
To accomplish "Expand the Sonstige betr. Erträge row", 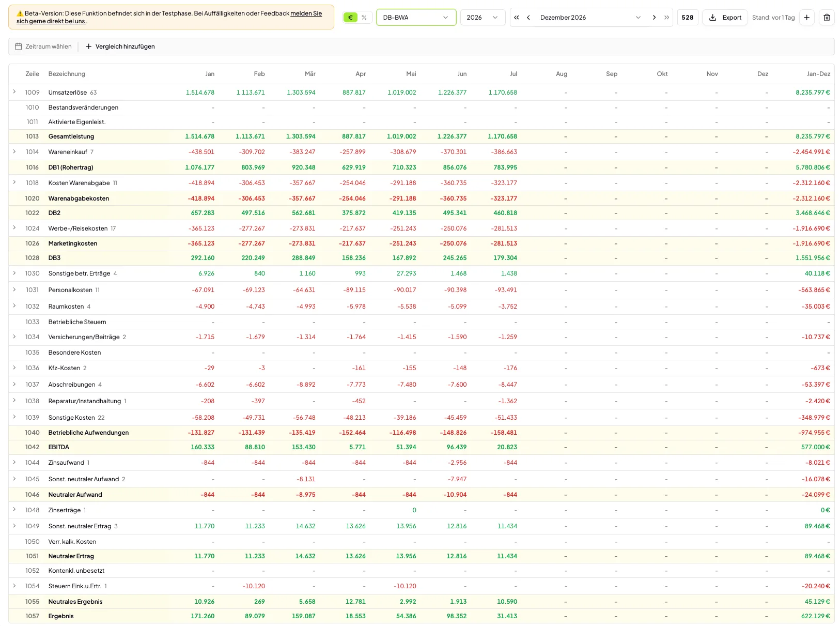I will click(14, 273).
